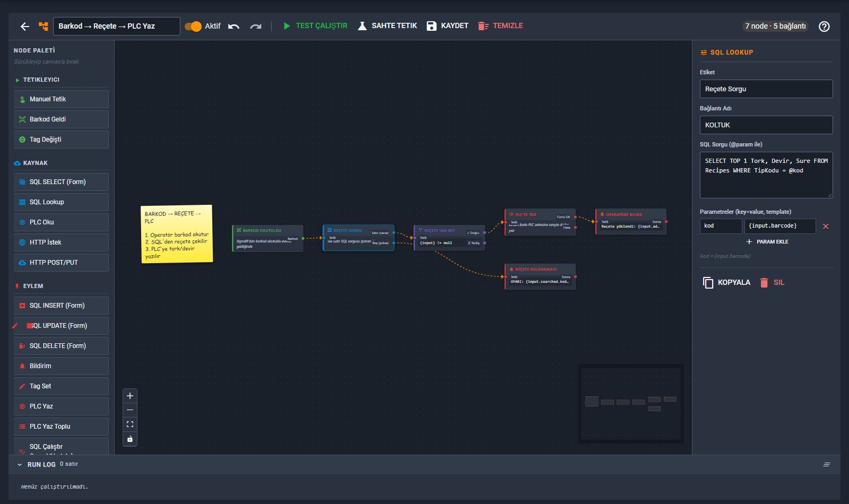
Task: Select Manuel Tetik palette node
Action: 61,99
